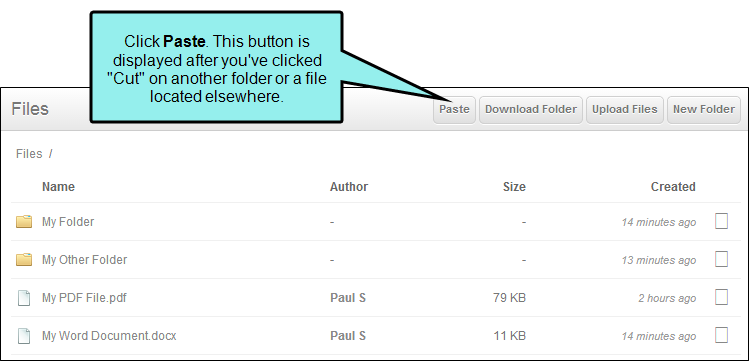Toggle the My Word Document.docx checkbox
This screenshot has width=749, height=361.
point(721,335)
